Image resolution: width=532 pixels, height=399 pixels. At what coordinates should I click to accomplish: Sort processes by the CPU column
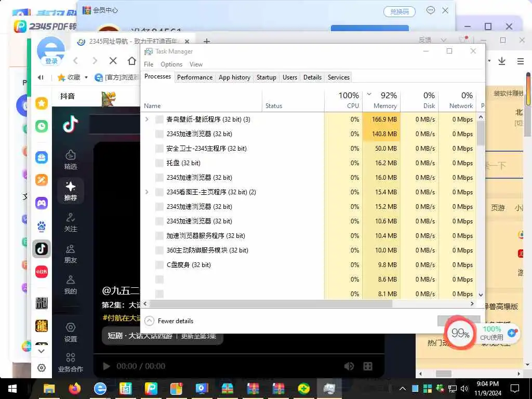pyautogui.click(x=344, y=100)
